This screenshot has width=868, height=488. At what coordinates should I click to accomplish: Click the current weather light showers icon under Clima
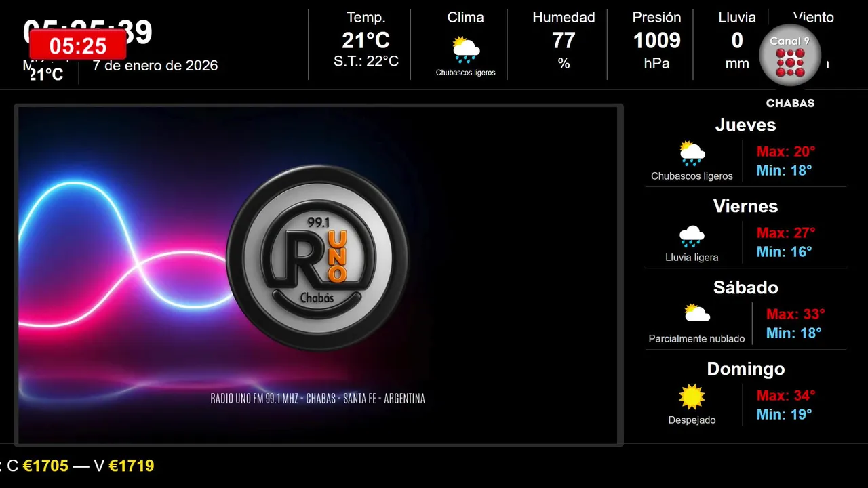(466, 50)
